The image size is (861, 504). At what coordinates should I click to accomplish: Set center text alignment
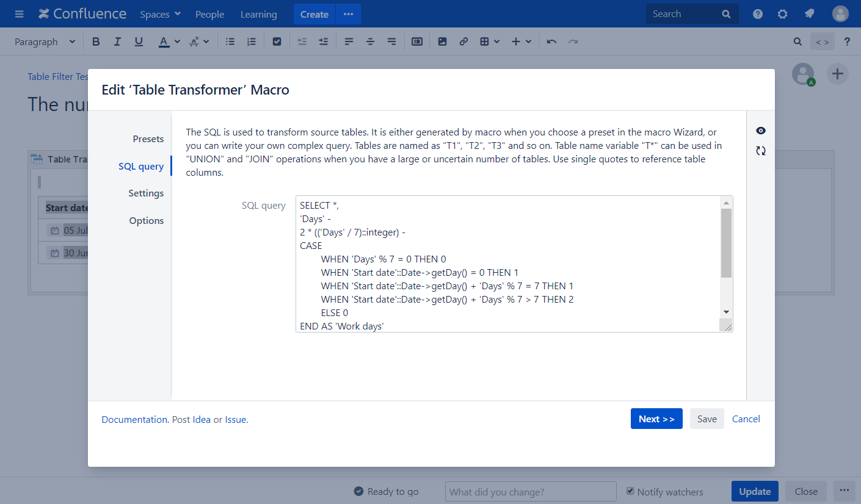tap(370, 41)
